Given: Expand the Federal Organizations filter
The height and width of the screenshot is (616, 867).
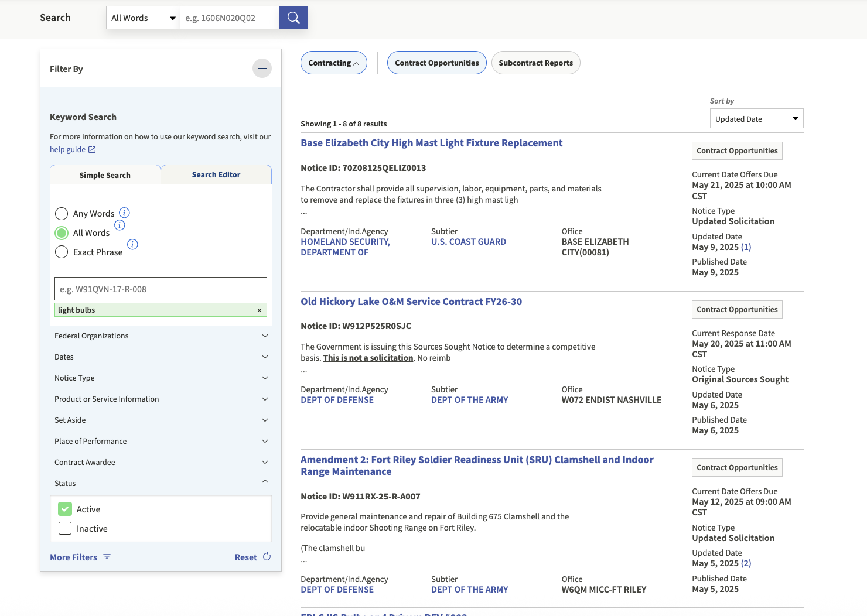Looking at the screenshot, I should click(x=161, y=336).
